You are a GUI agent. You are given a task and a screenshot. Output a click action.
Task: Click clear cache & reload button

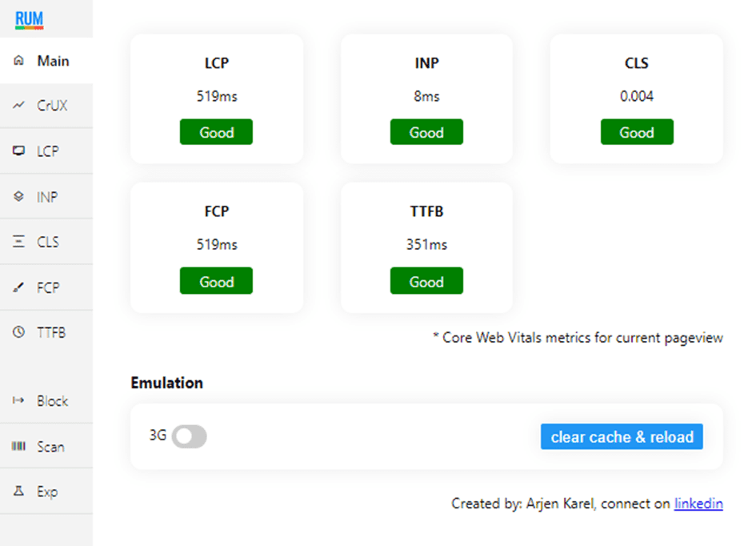(622, 436)
